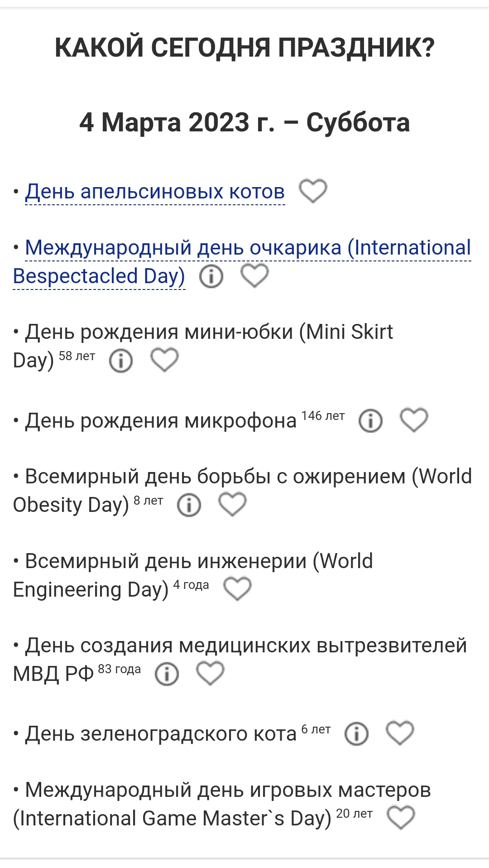Viewport: 489px width, 868px height.
Task: Click День рождения микрофона holiday text
Action: [161, 421]
